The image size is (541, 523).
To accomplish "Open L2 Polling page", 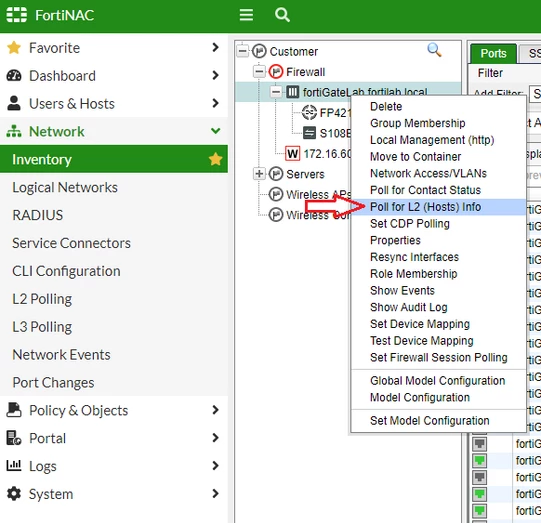I will pyautogui.click(x=114, y=299).
